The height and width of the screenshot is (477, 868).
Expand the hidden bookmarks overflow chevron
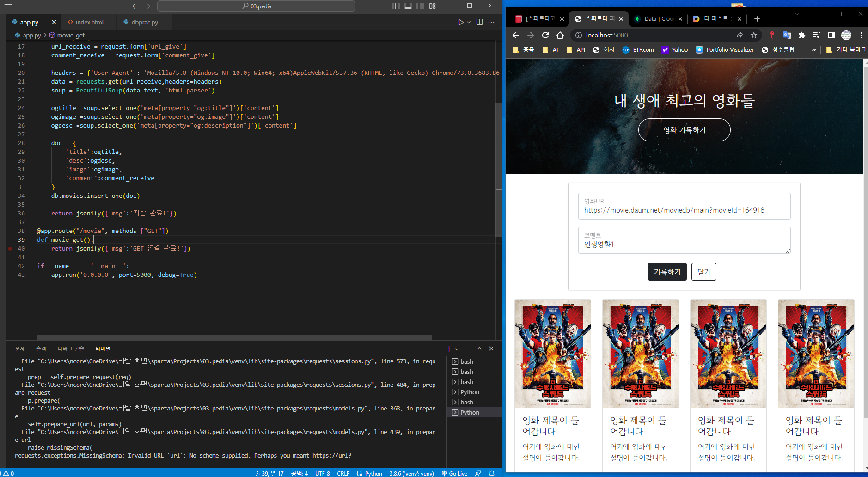pyautogui.click(x=813, y=50)
